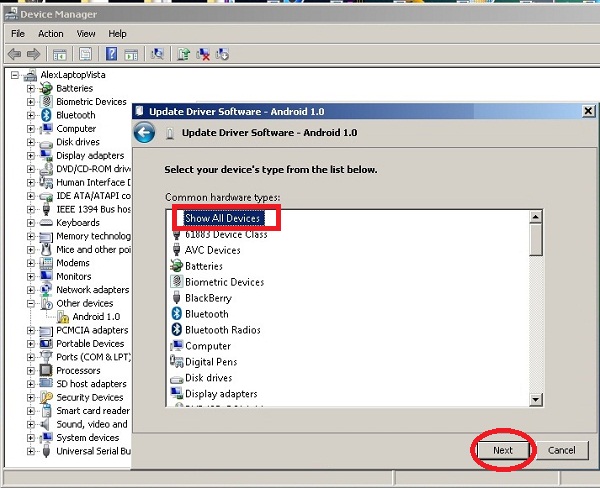Expand the System devices tree node
600x488 pixels.
point(31,438)
